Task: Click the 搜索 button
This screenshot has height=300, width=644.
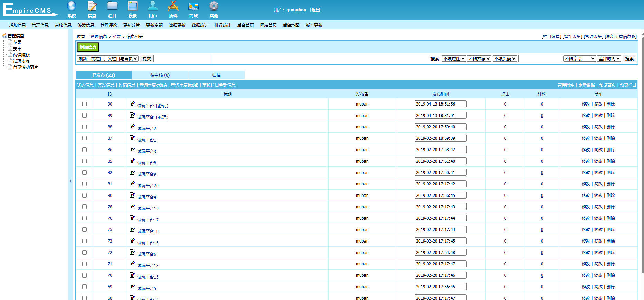Action: (629, 58)
